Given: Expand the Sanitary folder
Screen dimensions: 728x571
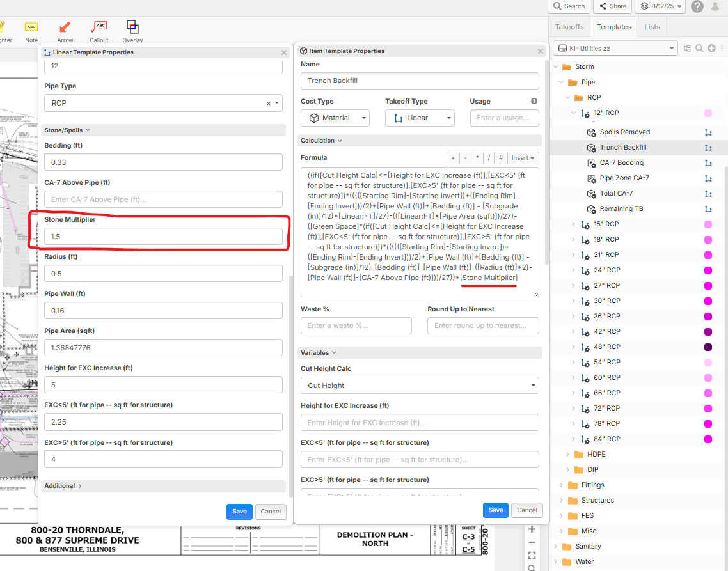Looking at the screenshot, I should (x=555, y=547).
